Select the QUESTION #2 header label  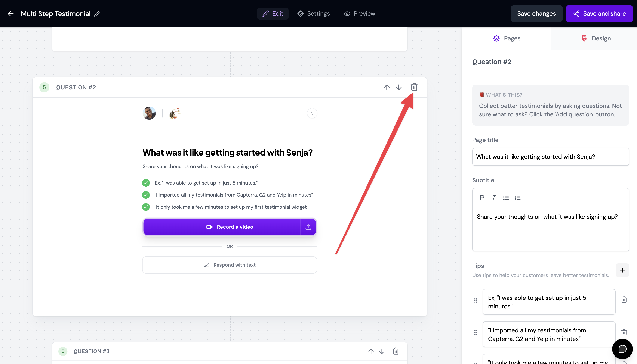coord(76,87)
